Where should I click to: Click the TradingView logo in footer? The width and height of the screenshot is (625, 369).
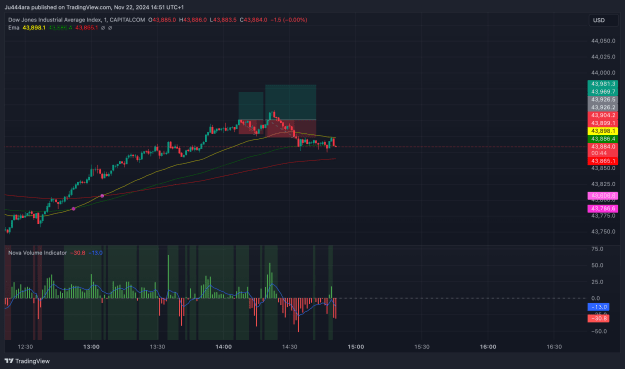pos(27,361)
